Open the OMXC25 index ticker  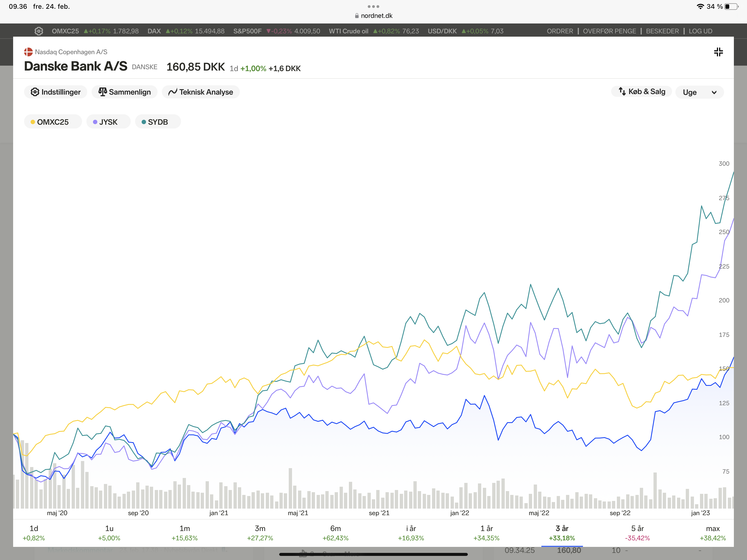click(x=95, y=31)
